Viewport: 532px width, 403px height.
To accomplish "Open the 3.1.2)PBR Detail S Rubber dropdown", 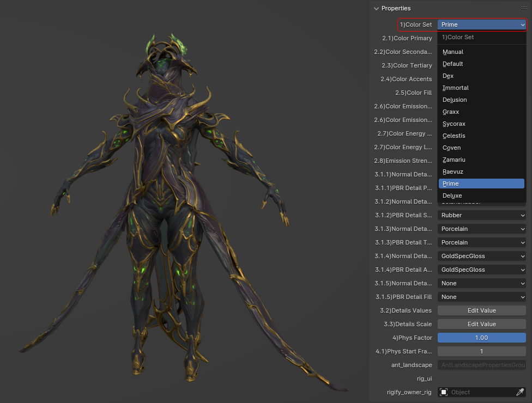I will [x=482, y=215].
